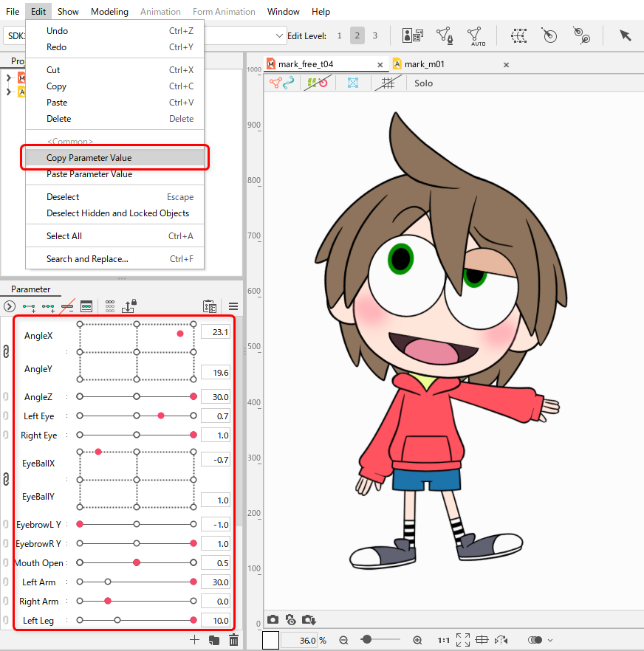Image resolution: width=644 pixels, height=651 pixels.
Task: Click Copy Parameter Value in the Edit menu
Action: [89, 158]
